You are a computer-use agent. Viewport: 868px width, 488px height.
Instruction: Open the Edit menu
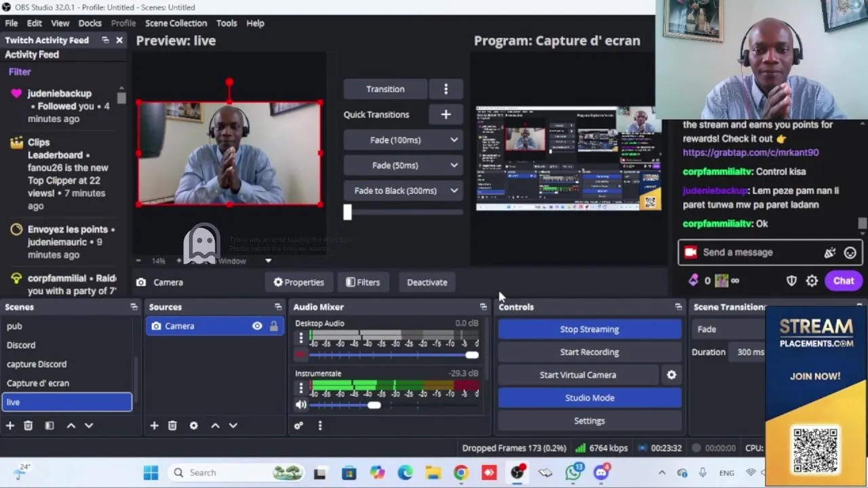coord(34,23)
